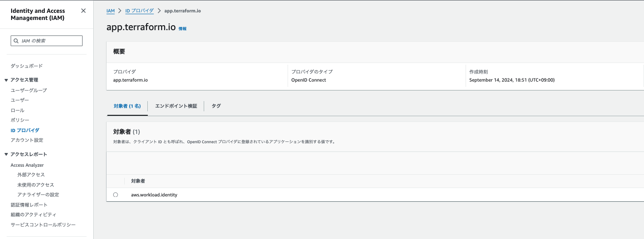644x239 pixels.
Task: Open 未使用のアクセス
Action: (36, 185)
